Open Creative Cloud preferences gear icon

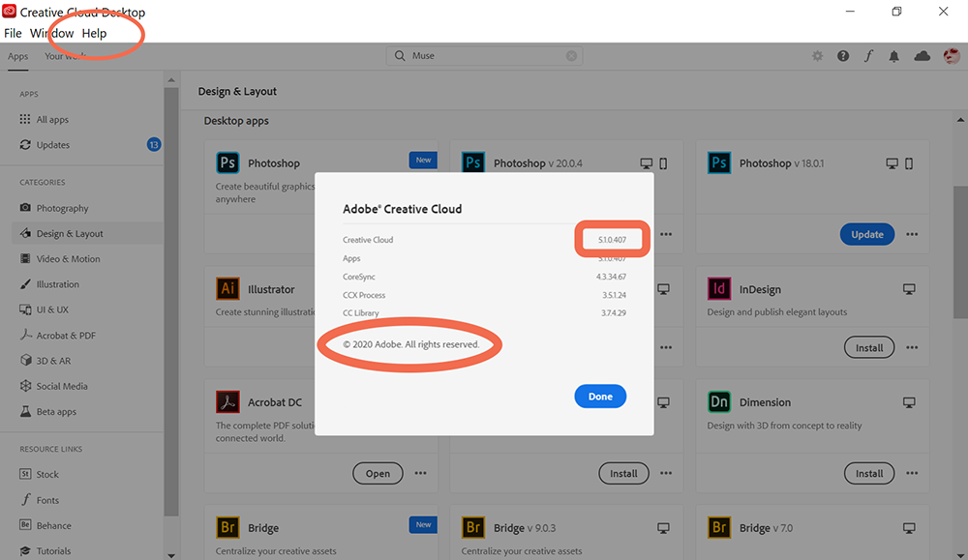coord(817,55)
